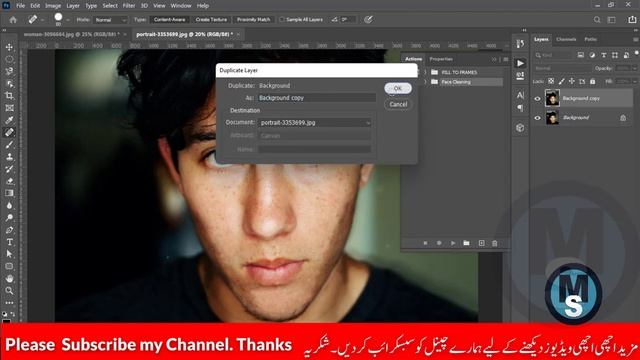Open the Mode Normal dropdown

click(110, 20)
